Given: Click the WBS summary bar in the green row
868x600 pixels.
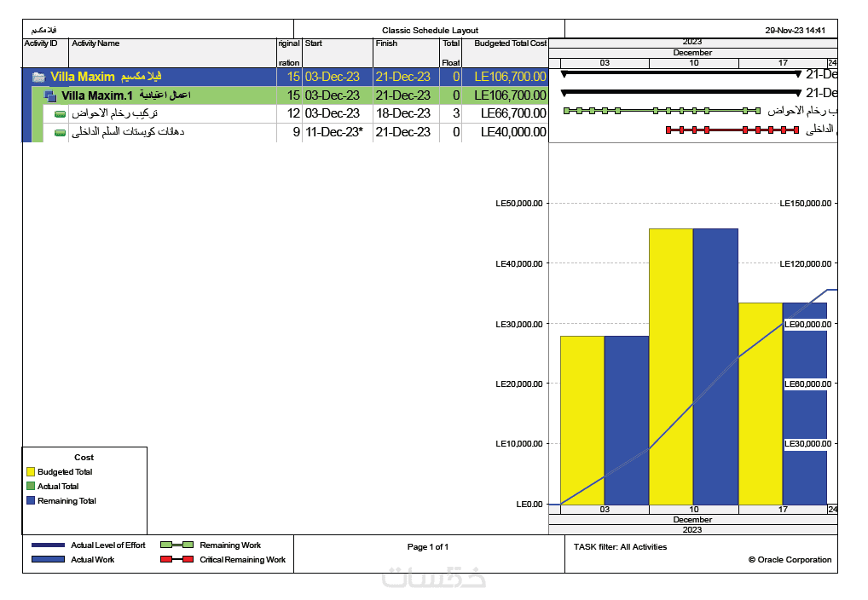Looking at the screenshot, I should 681,92.
